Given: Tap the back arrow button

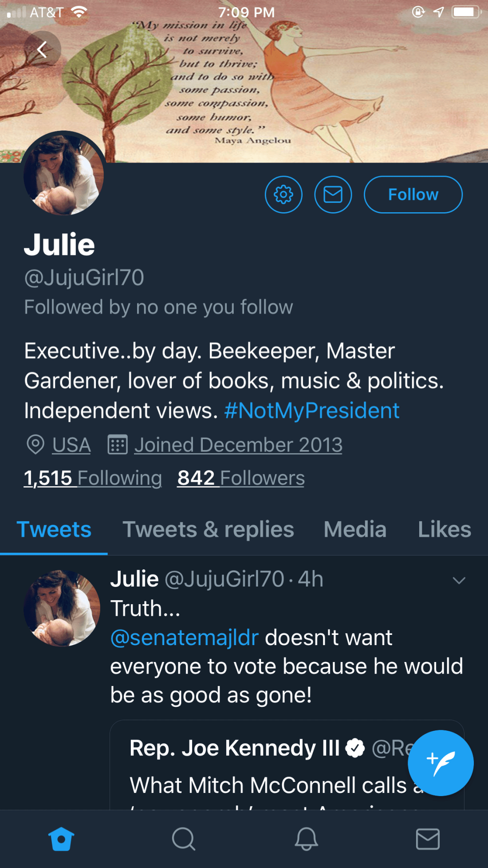Looking at the screenshot, I should 42,49.
